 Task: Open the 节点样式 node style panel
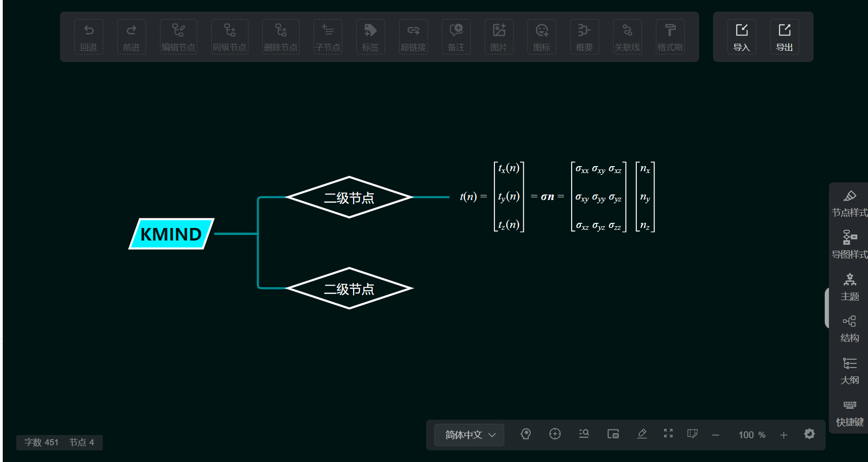point(849,204)
